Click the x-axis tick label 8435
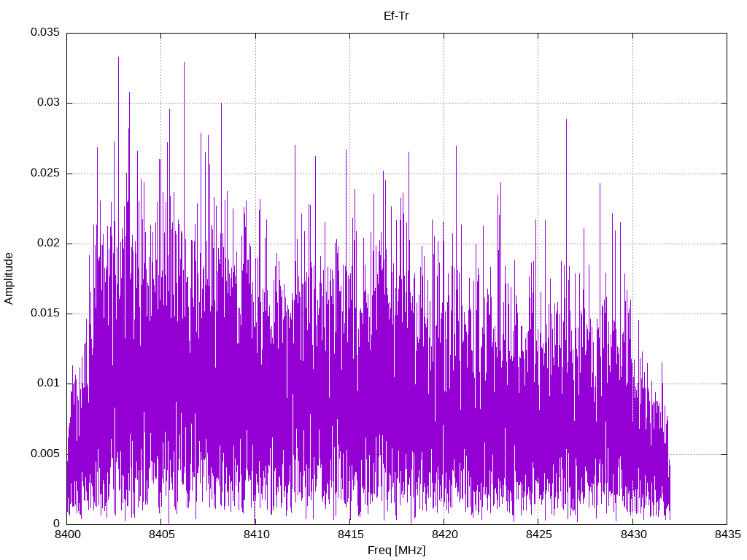This screenshot has height=560, width=747. pyautogui.click(x=727, y=534)
